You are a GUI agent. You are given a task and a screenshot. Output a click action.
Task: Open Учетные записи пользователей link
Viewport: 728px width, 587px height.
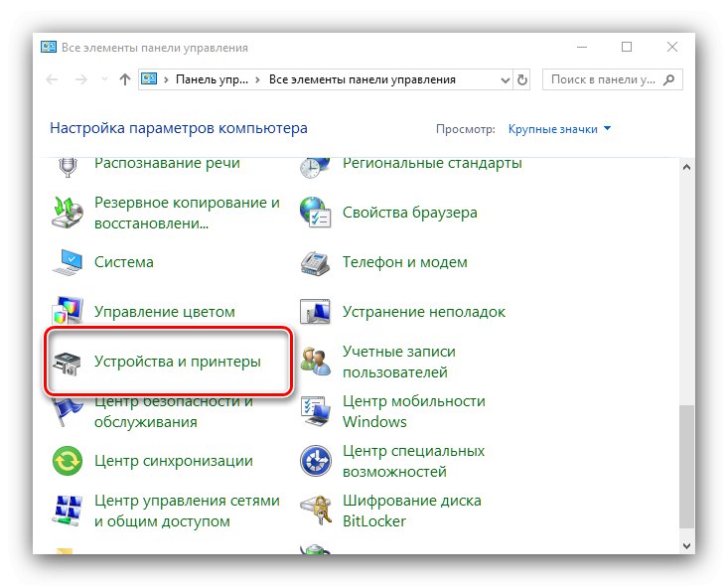click(399, 362)
